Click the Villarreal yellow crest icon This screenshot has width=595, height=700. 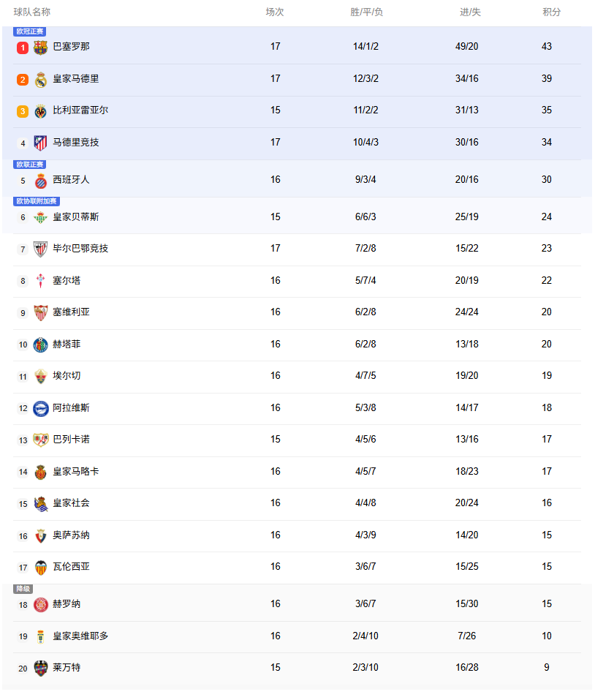click(41, 111)
